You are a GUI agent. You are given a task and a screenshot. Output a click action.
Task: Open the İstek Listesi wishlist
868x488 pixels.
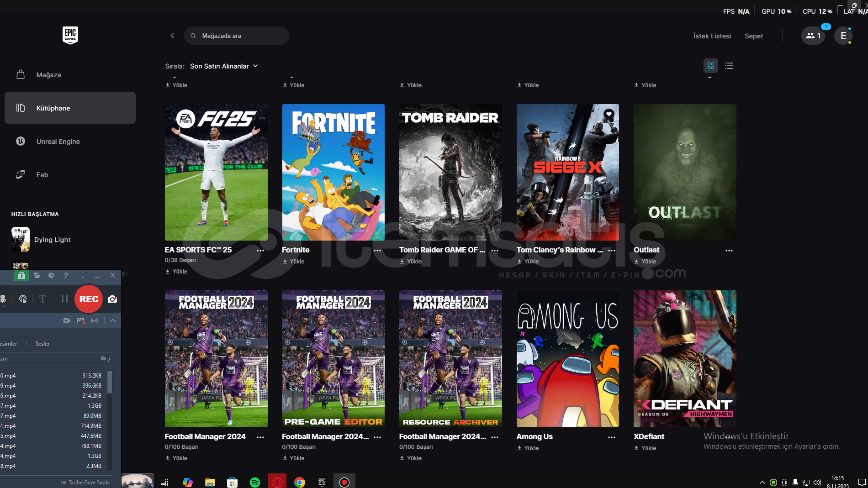[712, 36]
